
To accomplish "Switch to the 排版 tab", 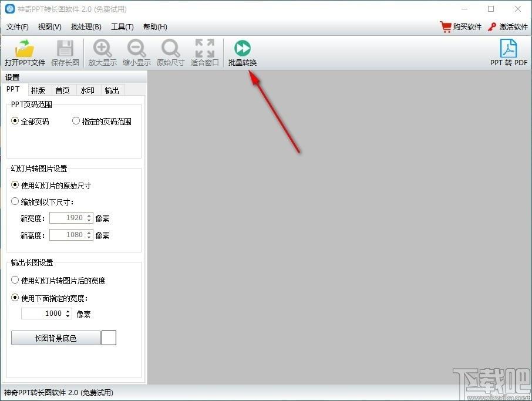I will 38,90.
